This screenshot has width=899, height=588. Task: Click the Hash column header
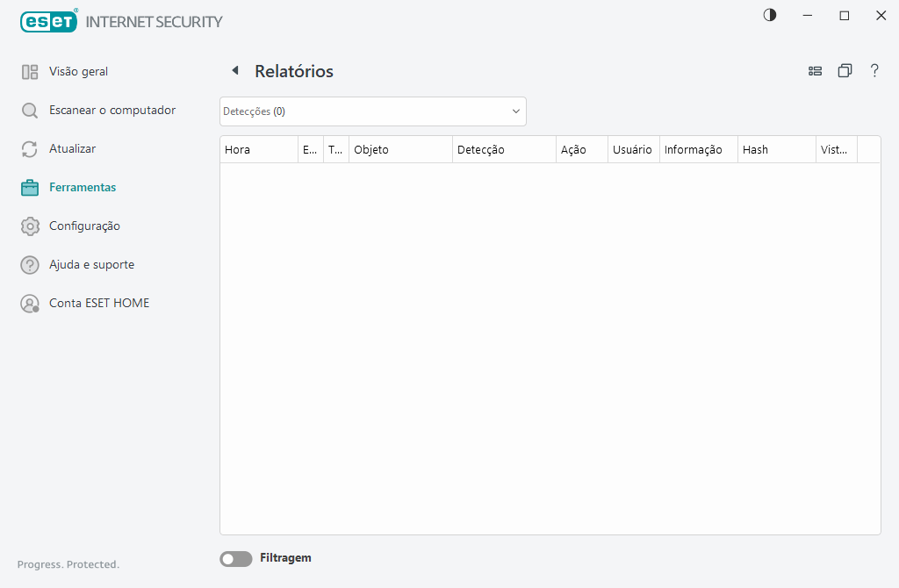(x=776, y=150)
